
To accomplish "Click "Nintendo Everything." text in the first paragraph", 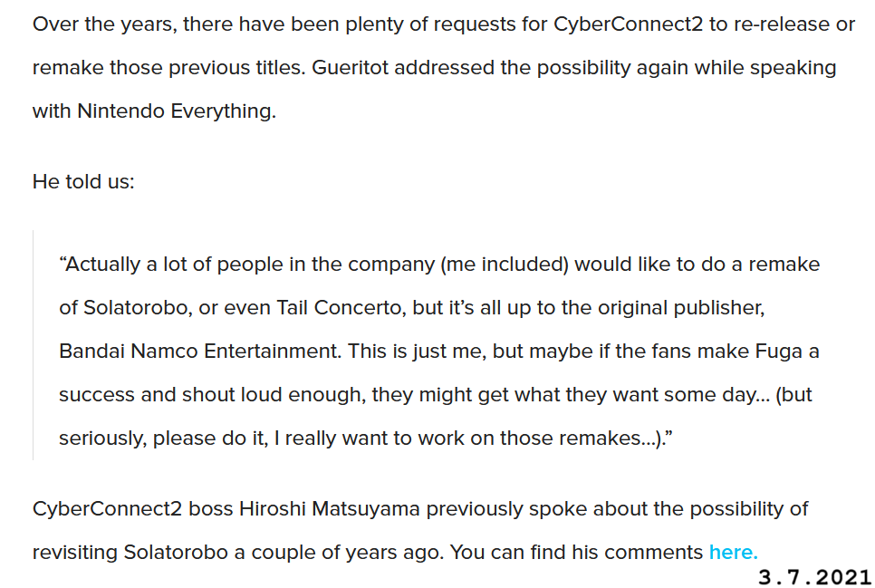I will click(177, 111).
